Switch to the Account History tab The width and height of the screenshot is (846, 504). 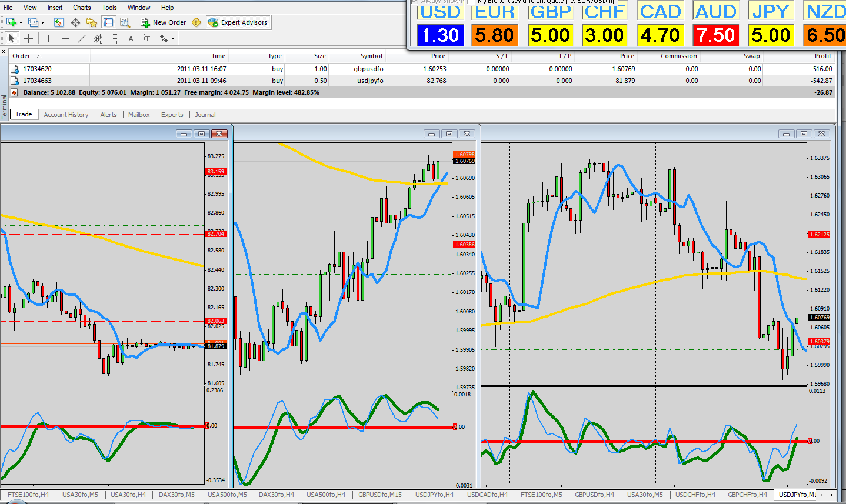click(x=66, y=115)
